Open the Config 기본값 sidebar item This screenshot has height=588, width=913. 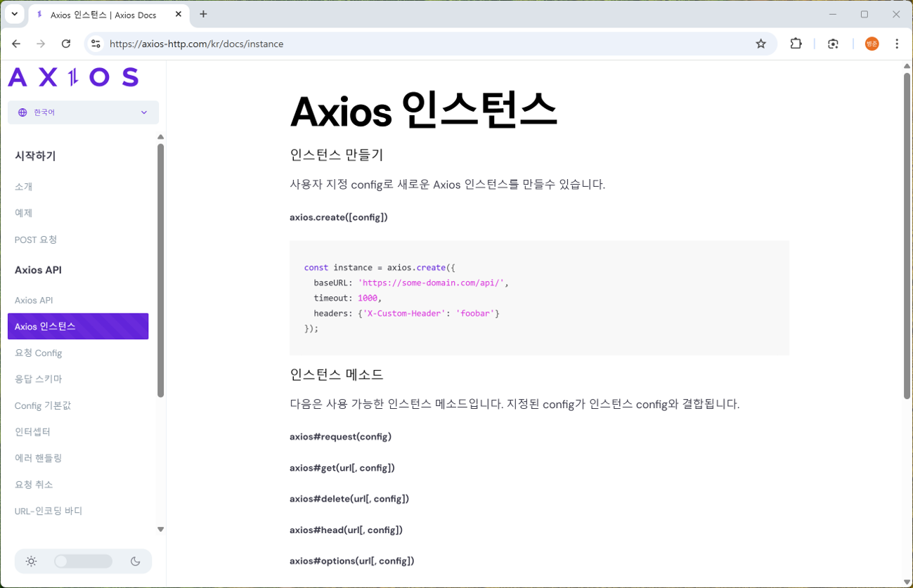point(43,405)
